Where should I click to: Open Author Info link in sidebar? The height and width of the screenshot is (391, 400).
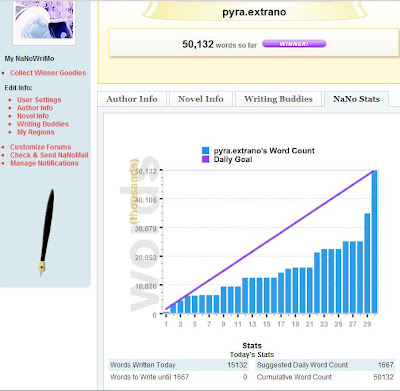point(35,108)
